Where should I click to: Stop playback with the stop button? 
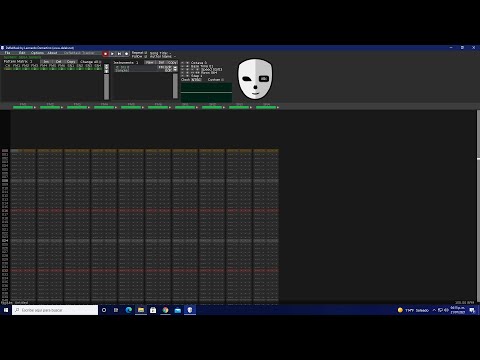click(x=126, y=54)
